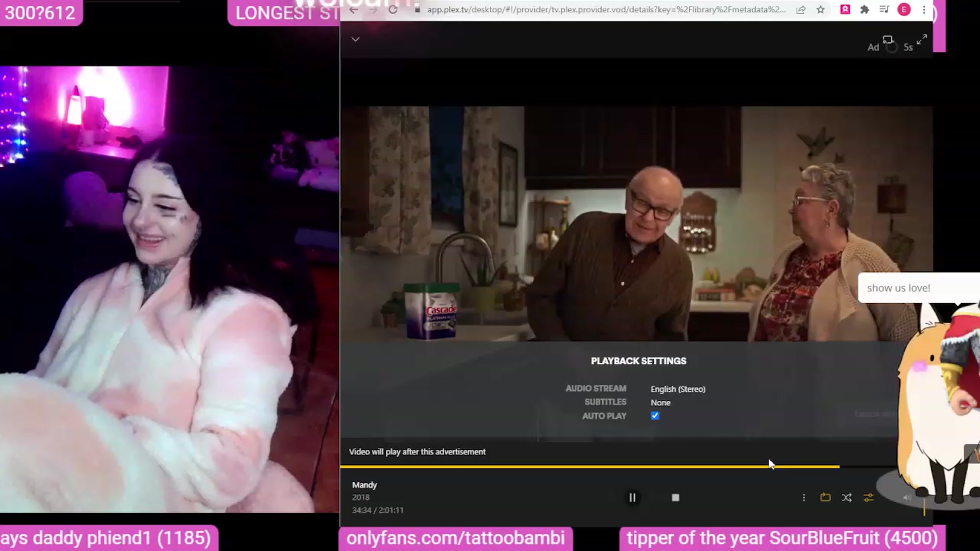
Task: Open the Chrome three-dot menu
Action: (924, 10)
